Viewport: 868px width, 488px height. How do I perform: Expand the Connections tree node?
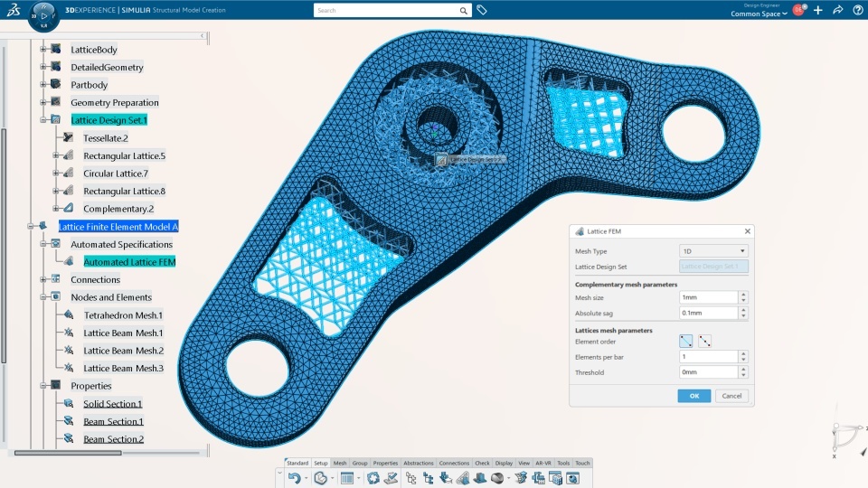coord(43,279)
